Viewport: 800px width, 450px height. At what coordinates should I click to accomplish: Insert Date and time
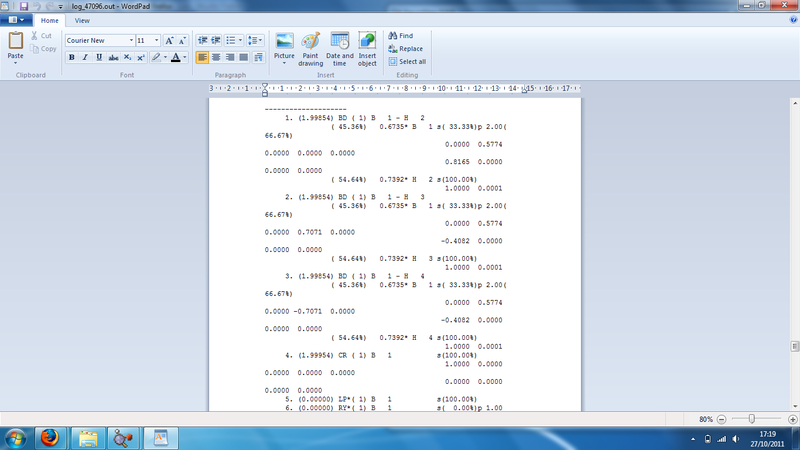coord(340,49)
